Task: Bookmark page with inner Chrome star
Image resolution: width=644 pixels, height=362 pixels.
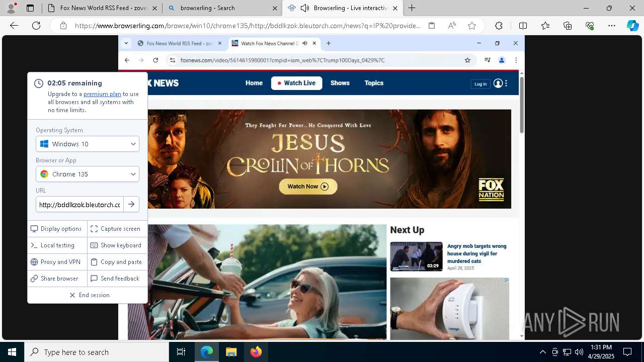Action: [467, 60]
